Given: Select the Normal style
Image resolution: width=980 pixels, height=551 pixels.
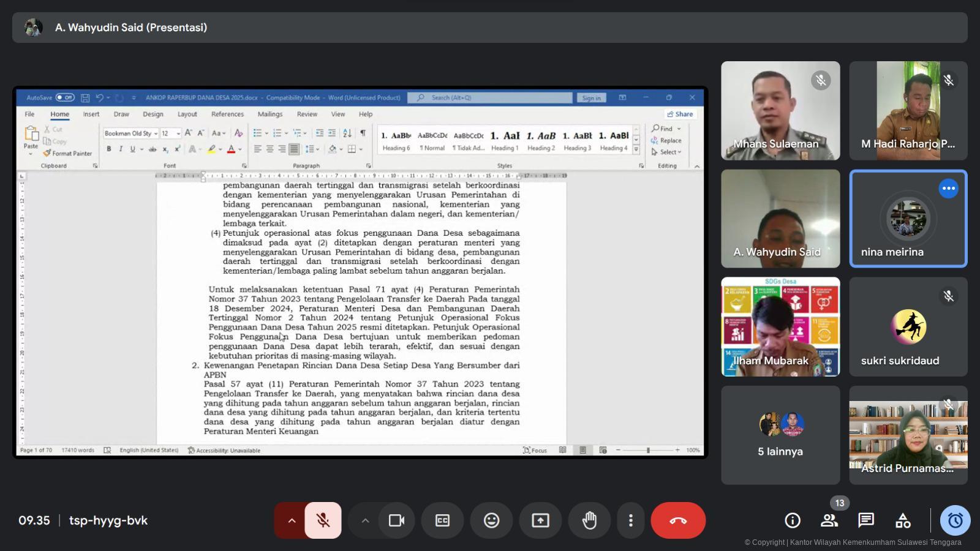Looking at the screenshot, I should 432,141.
